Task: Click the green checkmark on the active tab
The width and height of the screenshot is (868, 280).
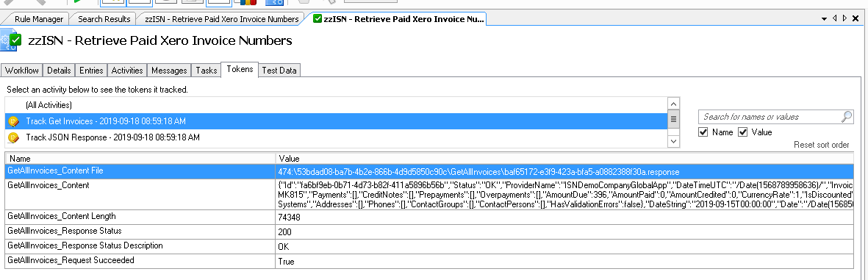Action: coord(318,19)
